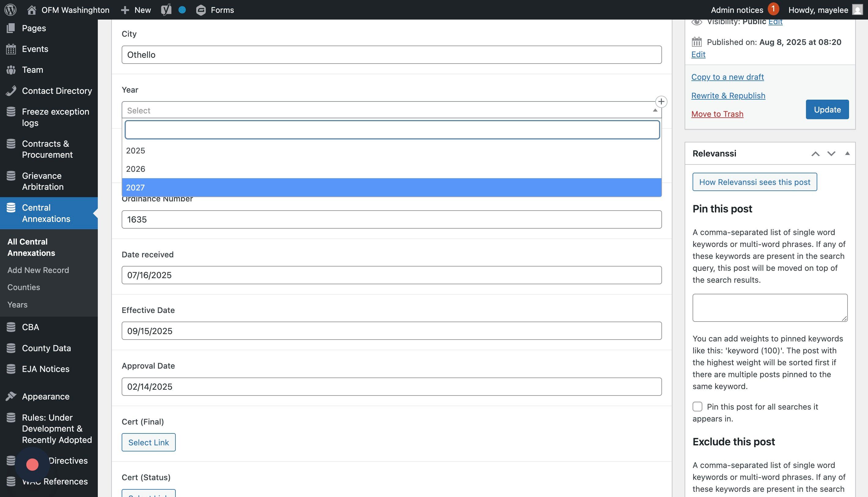Collapse the Relevanssi panel with the triangle toggle
The image size is (868, 497).
tap(847, 154)
